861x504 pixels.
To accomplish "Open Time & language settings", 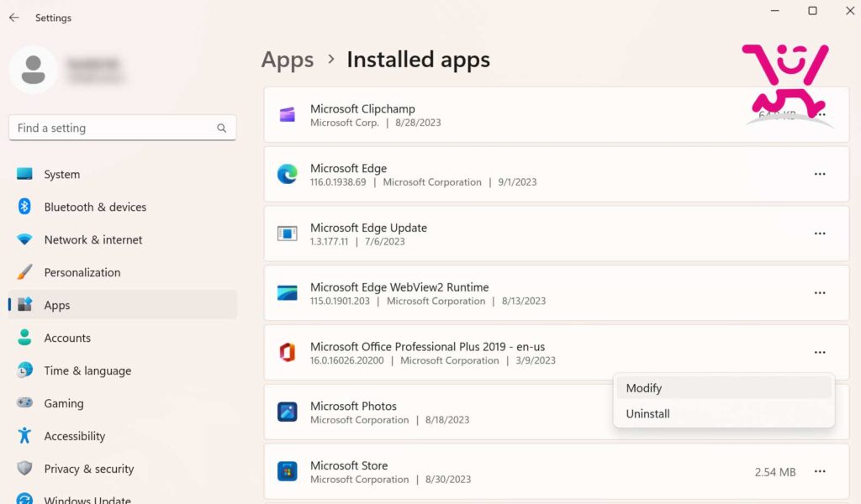I will (122, 370).
